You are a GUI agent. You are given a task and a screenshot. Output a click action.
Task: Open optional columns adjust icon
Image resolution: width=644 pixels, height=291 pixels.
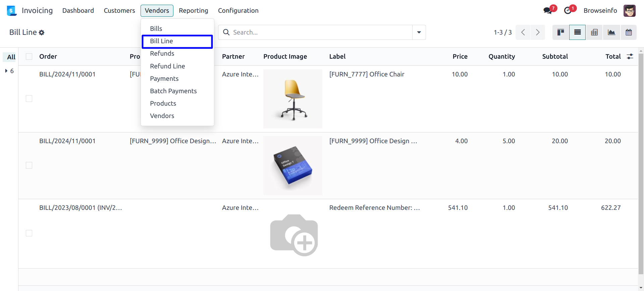630,56
